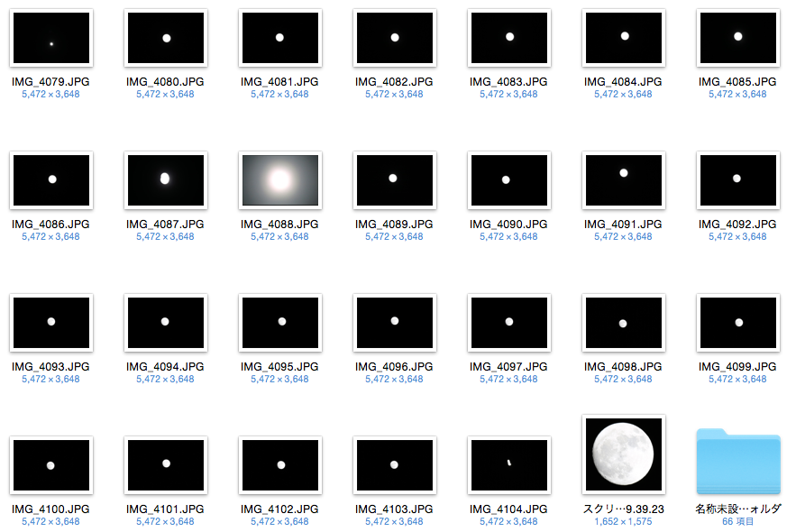The width and height of the screenshot is (796, 532).
Task: Click the name label IMG_4099.JPG
Action: click(x=737, y=366)
